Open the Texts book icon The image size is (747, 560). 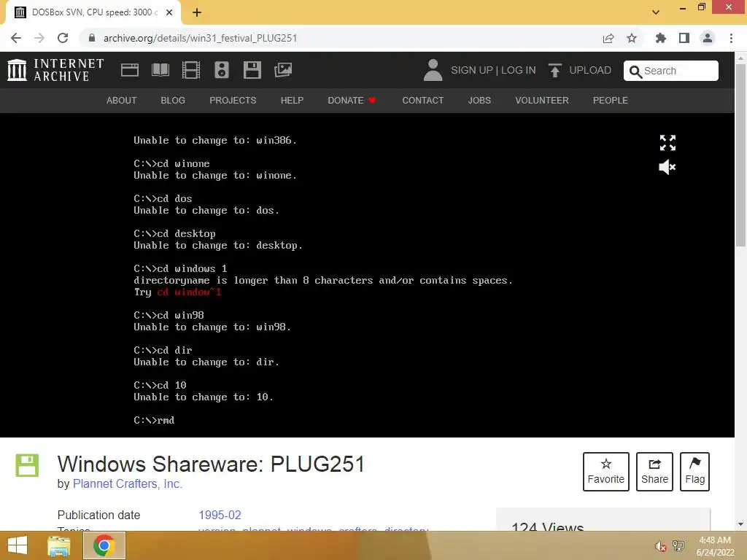point(160,70)
